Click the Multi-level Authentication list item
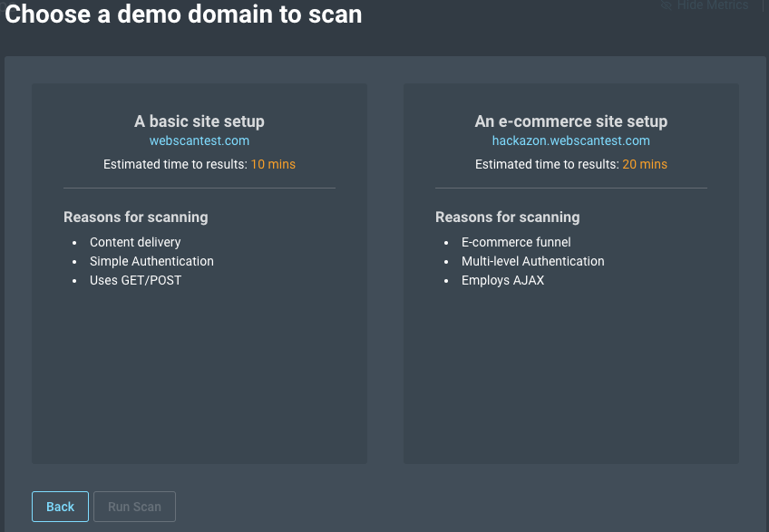This screenshot has height=532, width=769. point(532,261)
